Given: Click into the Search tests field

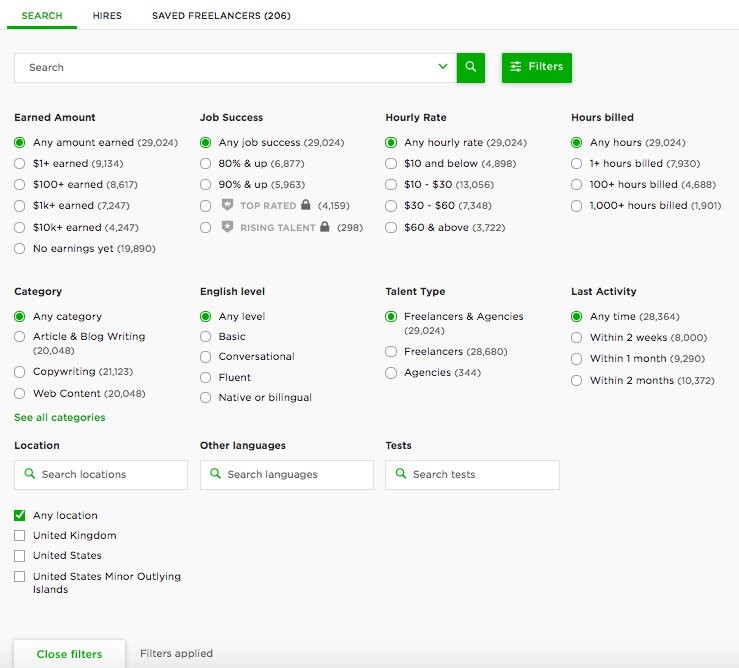Looking at the screenshot, I should point(472,475).
